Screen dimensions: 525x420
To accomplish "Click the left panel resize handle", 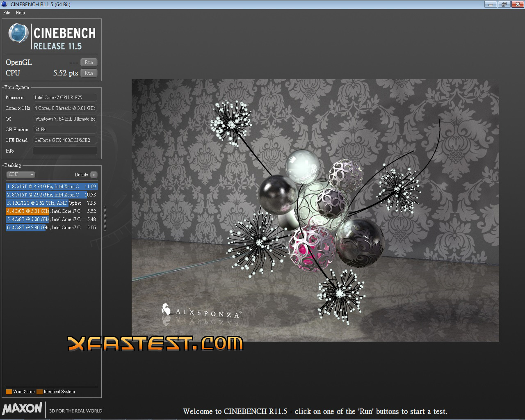I will click(x=105, y=218).
